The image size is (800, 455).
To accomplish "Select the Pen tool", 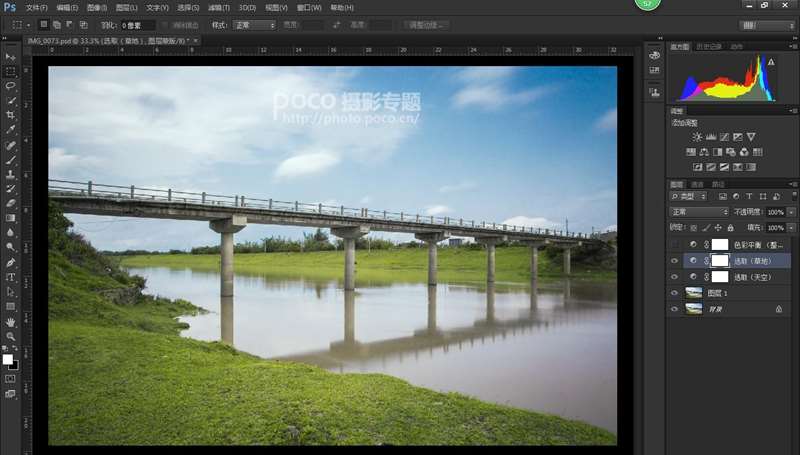I will 11,262.
